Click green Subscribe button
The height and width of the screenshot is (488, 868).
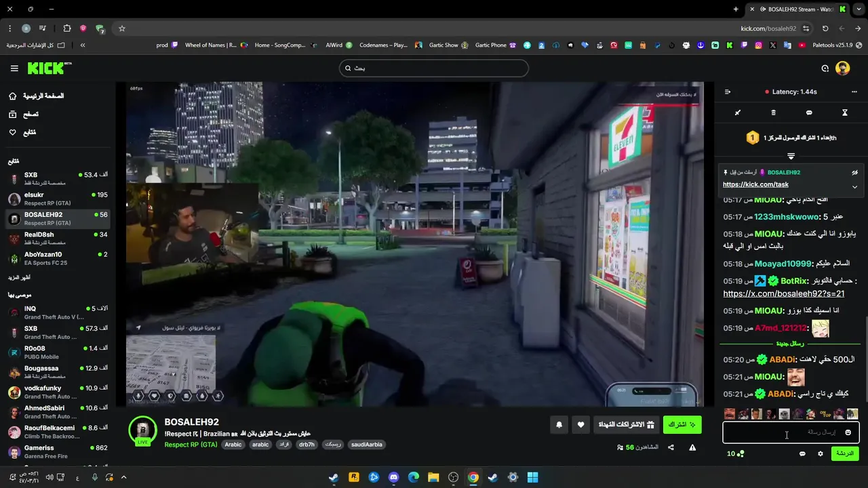tap(682, 425)
